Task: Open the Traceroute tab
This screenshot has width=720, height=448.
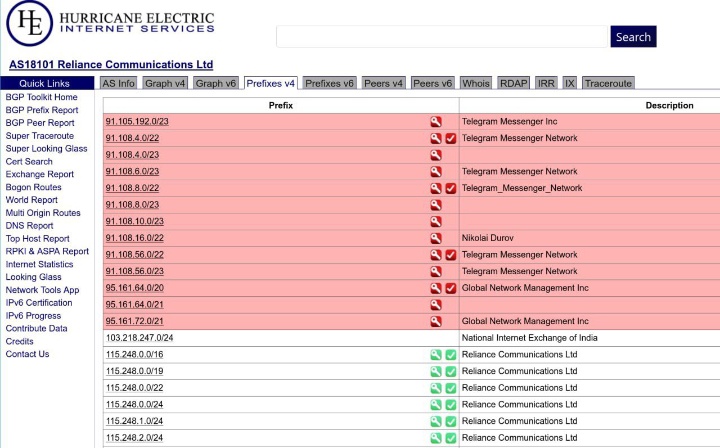Action: [x=608, y=83]
